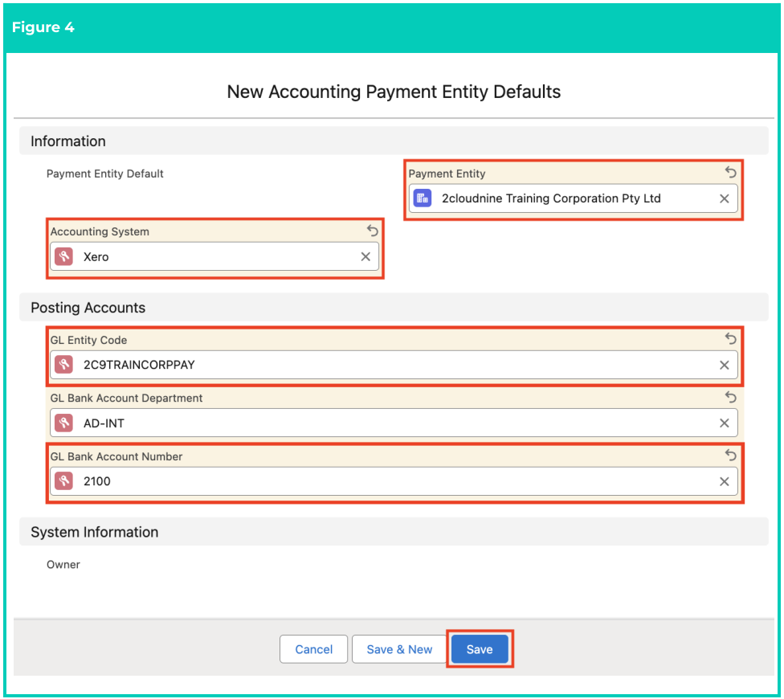Image resolution: width=784 pixels, height=699 pixels.
Task: Click the account icon beside 2cloudnine Training Corporation
Action: point(423,198)
